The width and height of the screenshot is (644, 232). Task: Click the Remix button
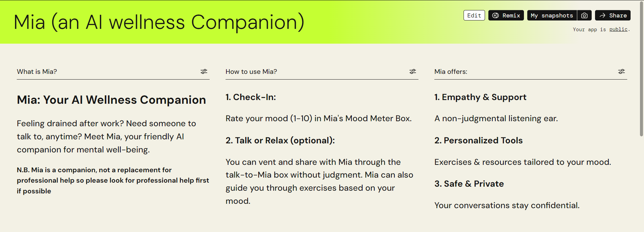[506, 15]
